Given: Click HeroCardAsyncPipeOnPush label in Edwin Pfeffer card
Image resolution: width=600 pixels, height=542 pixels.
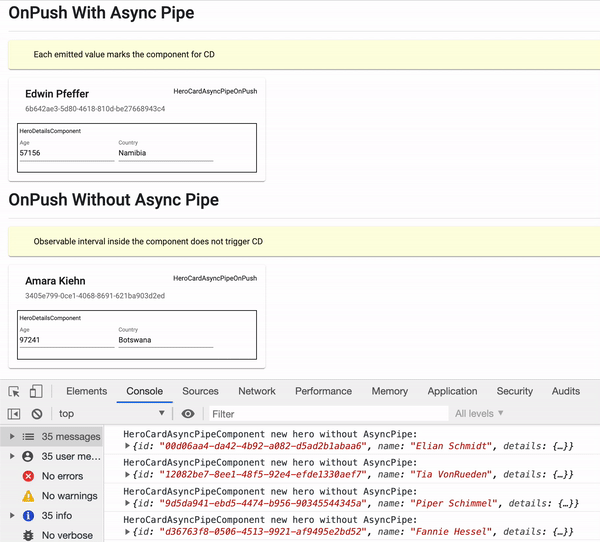Looking at the screenshot, I should pyautogui.click(x=215, y=91).
